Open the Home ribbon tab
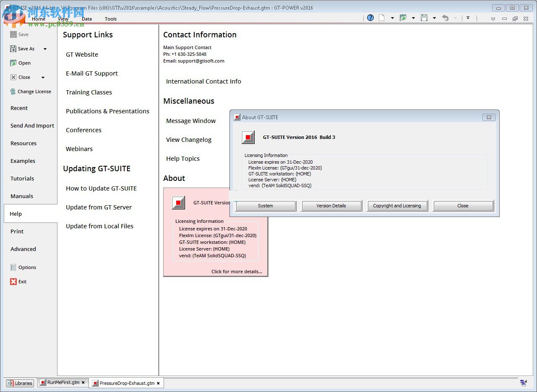 coord(39,19)
